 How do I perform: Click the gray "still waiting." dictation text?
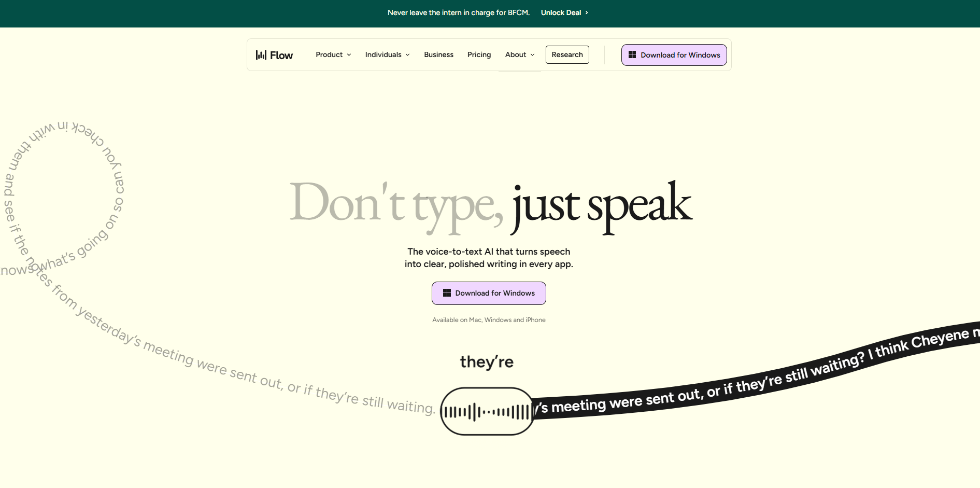coord(398,404)
